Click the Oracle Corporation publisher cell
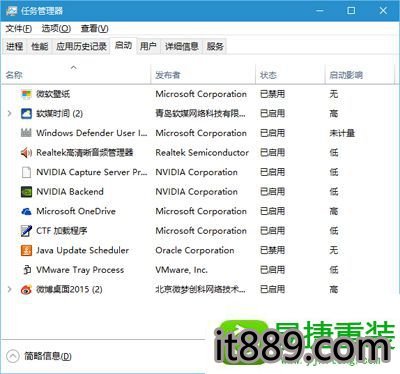 pyautogui.click(x=195, y=250)
